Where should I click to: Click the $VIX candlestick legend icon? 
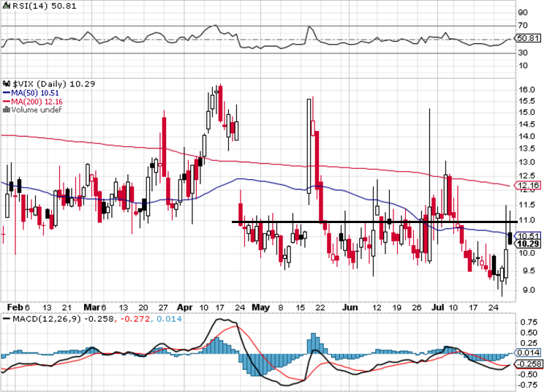coord(5,84)
